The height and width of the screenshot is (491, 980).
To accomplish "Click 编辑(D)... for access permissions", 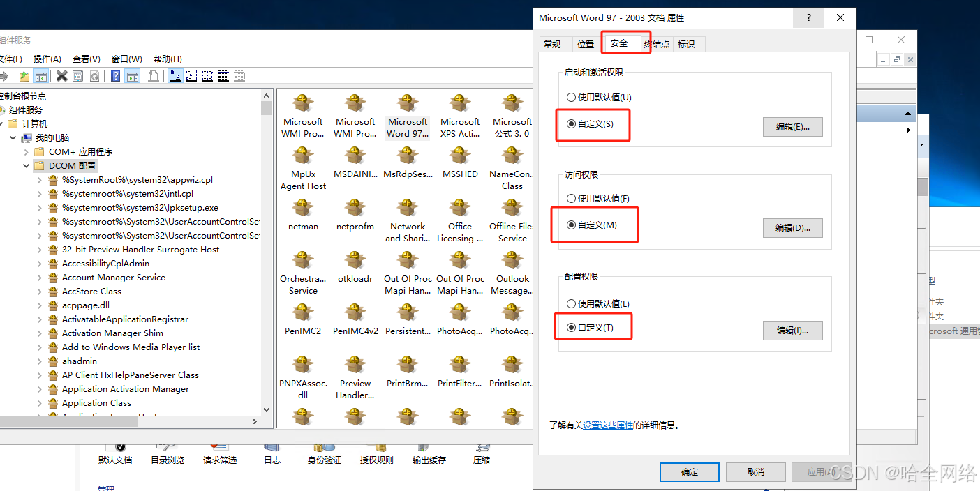I will click(792, 228).
